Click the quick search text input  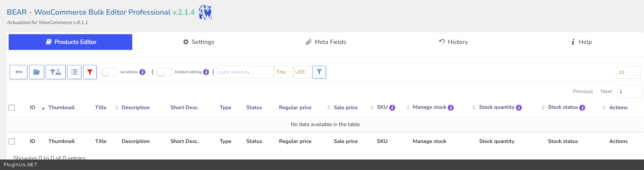coord(245,72)
